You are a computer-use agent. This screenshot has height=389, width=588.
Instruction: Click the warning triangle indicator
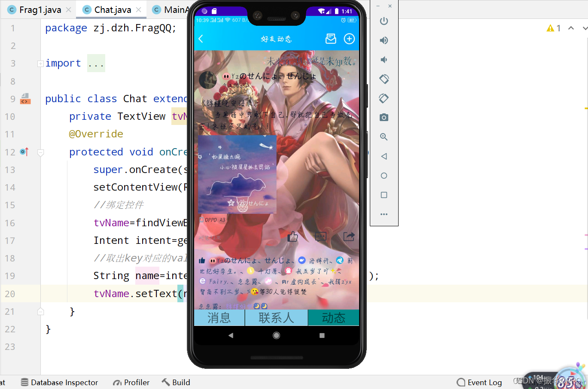(x=550, y=28)
